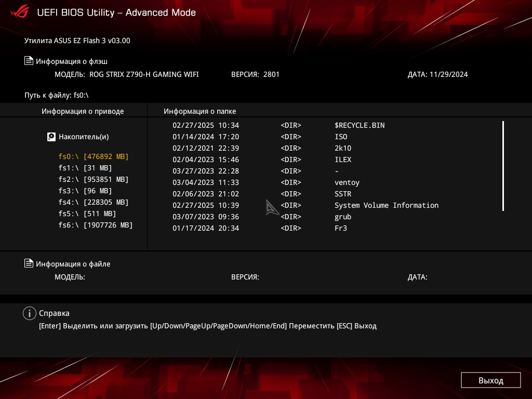Click the date 03/07/2023 09:36 entry
The image size is (532, 399).
click(206, 217)
